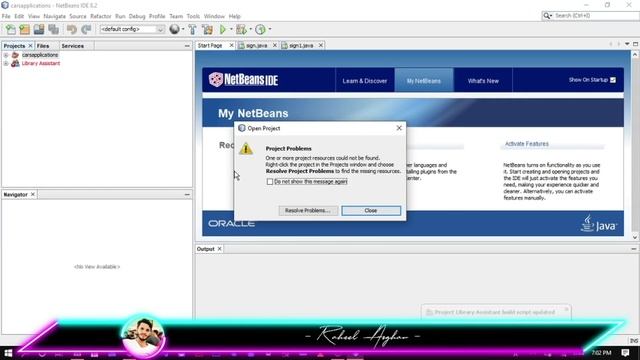Click the Resolve Problems... button

point(308,211)
